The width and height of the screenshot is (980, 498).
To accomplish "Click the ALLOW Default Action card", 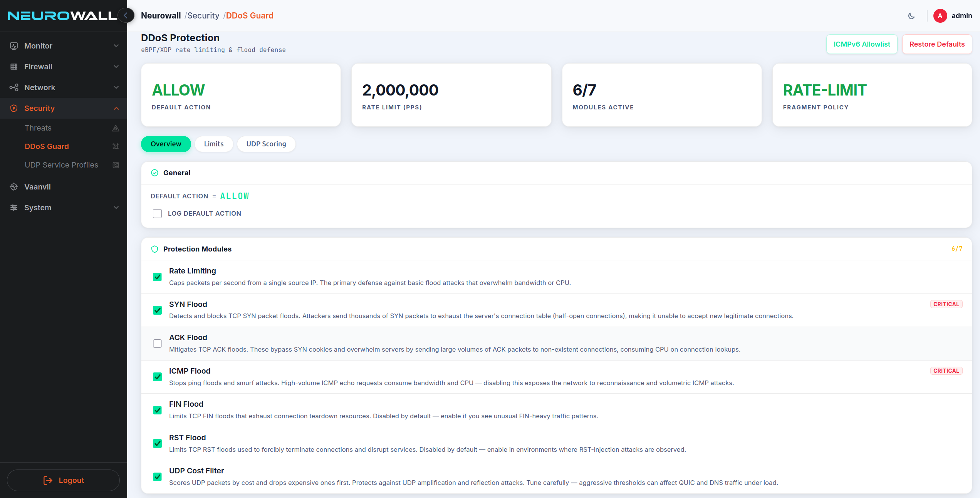I will pos(241,95).
